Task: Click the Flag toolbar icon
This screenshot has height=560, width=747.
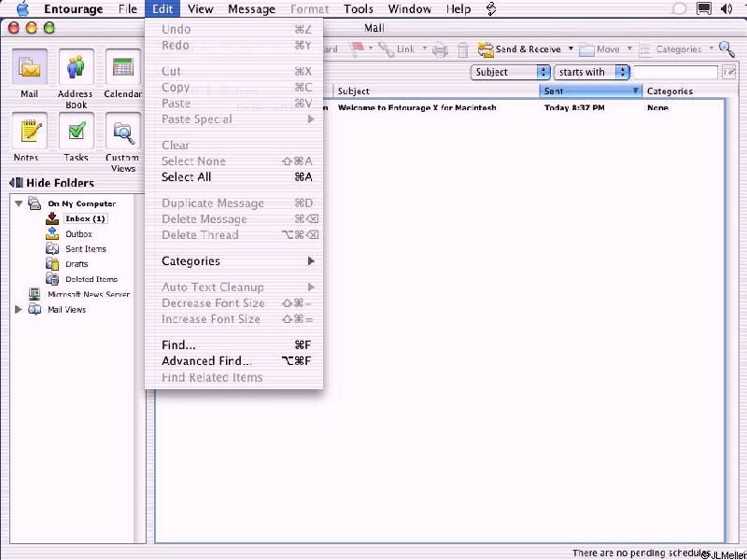Action: click(358, 49)
